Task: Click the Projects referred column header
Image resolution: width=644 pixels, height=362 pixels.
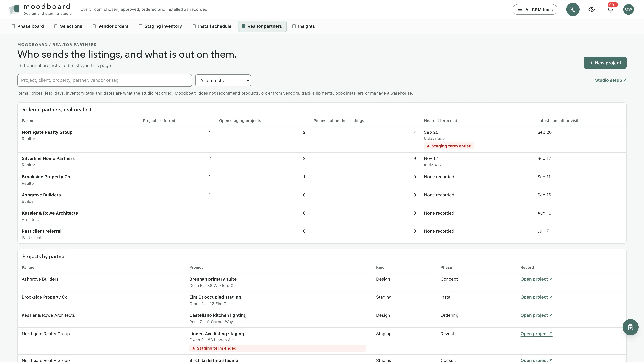Action: pos(159,121)
